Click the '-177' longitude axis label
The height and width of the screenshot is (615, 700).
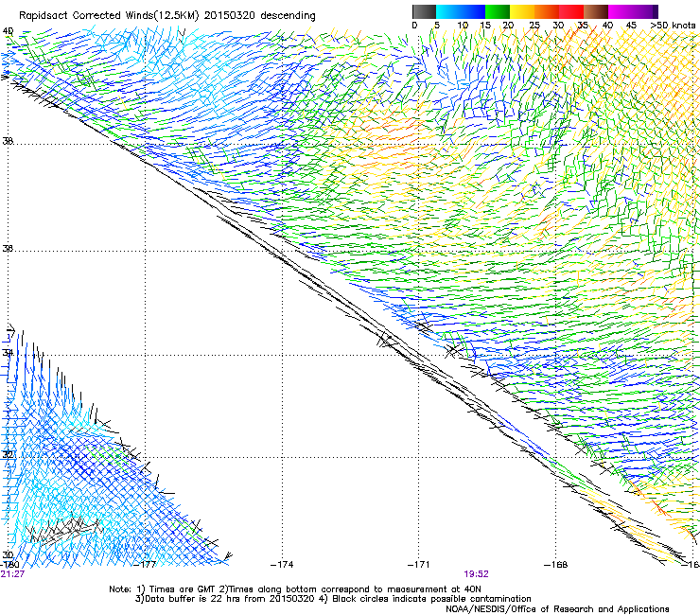click(145, 565)
